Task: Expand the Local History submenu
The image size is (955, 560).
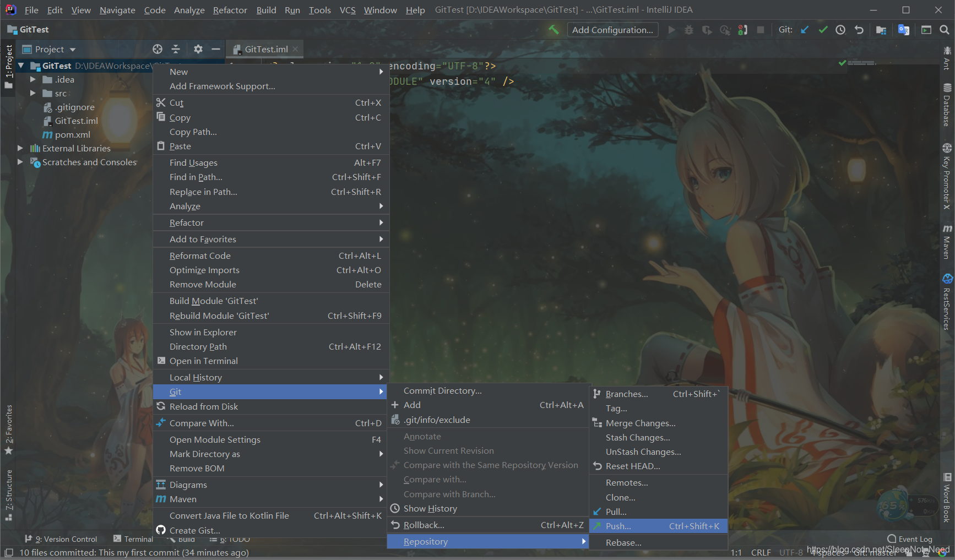Action: (x=271, y=377)
